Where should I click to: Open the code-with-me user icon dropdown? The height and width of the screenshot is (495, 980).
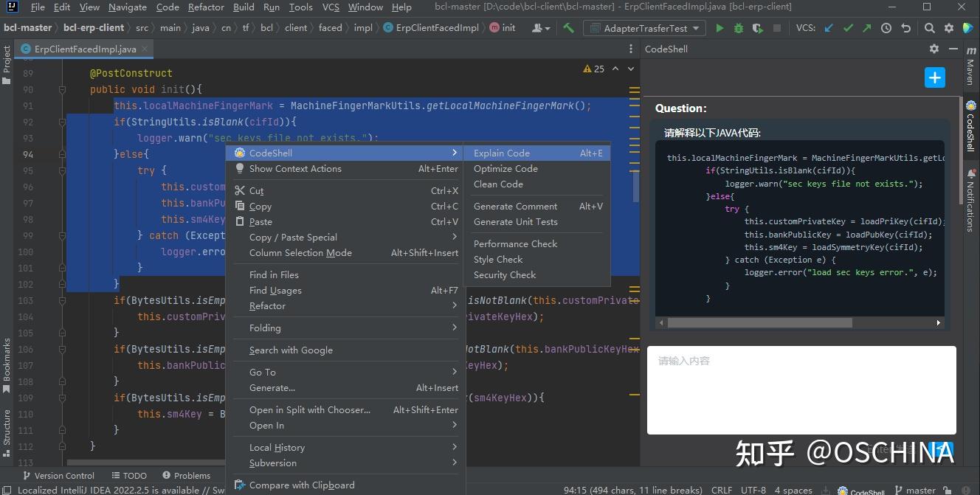(x=541, y=28)
